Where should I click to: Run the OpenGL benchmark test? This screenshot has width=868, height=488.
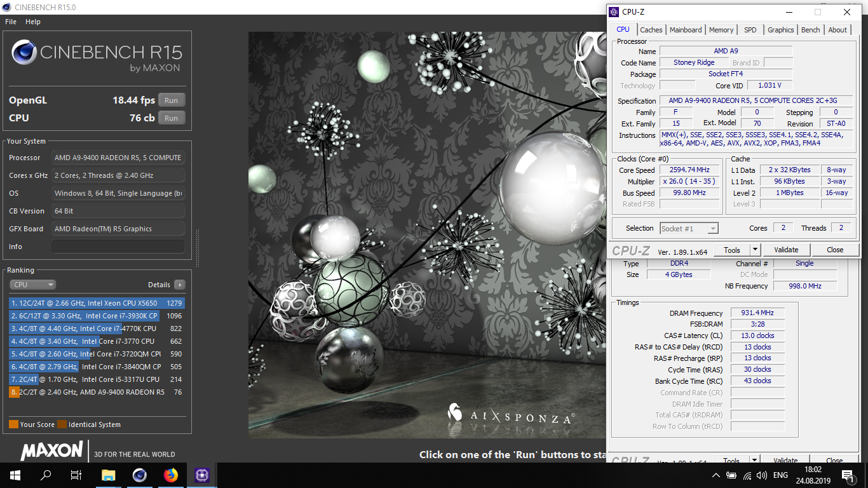point(172,100)
